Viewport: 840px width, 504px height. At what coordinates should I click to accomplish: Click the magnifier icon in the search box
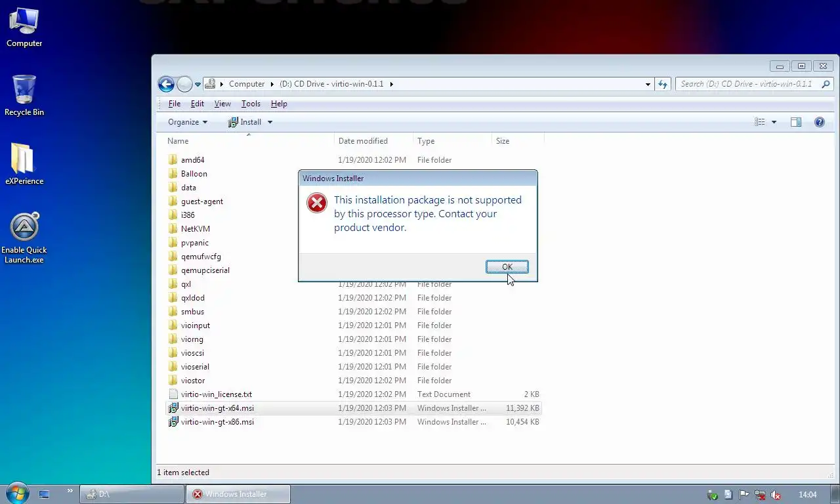[x=826, y=84]
